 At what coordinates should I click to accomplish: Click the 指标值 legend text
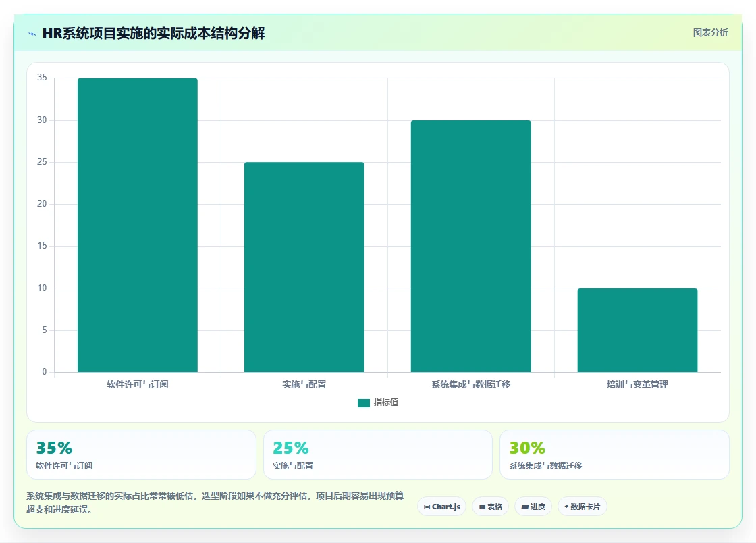pos(385,403)
